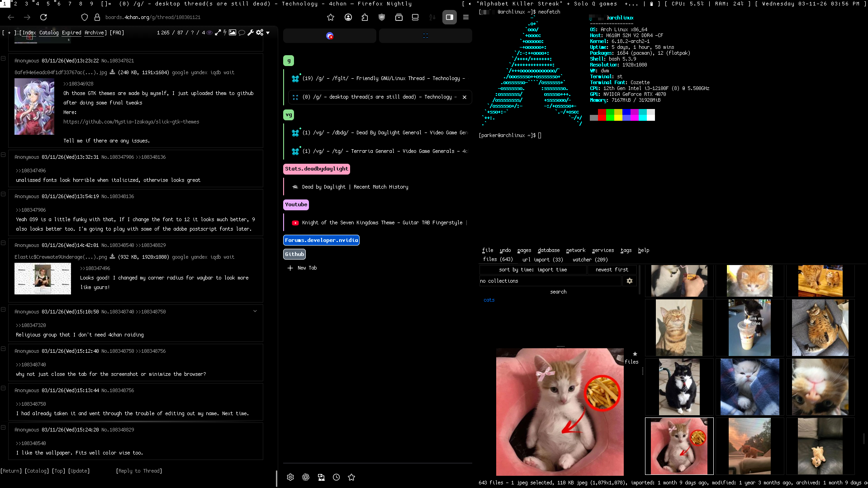868x488 pixels.
Task: Hide post No.108347821
Action: point(3,58)
